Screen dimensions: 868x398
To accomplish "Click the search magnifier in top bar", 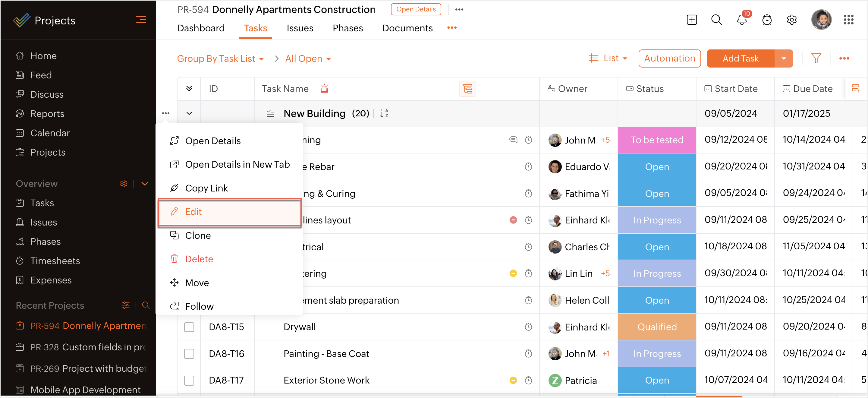I will [x=716, y=20].
